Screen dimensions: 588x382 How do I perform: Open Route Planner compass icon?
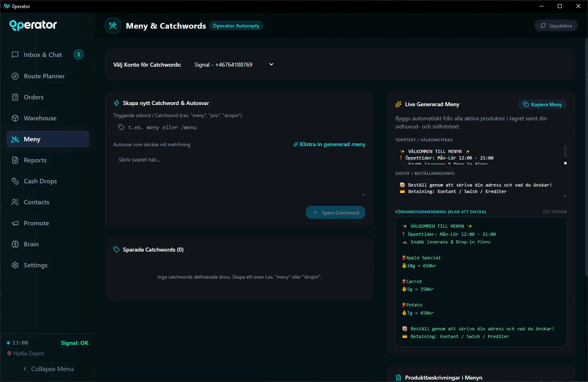[15, 76]
